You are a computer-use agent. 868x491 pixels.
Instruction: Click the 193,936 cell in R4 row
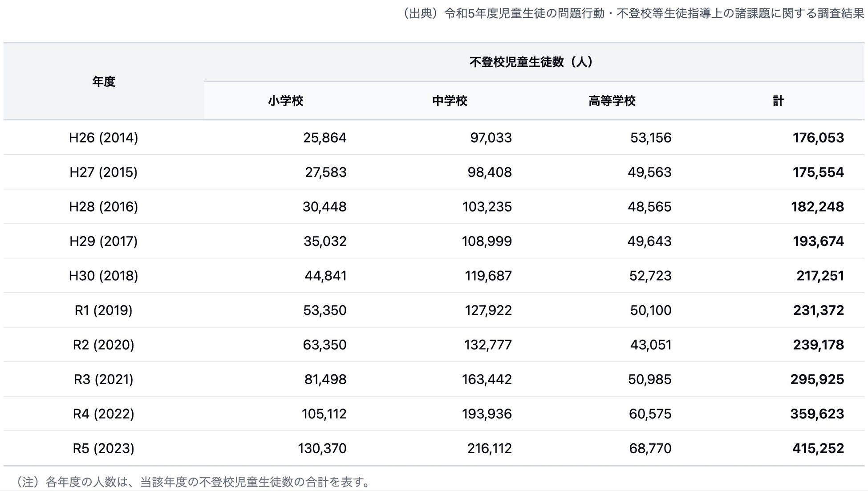pyautogui.click(x=487, y=414)
